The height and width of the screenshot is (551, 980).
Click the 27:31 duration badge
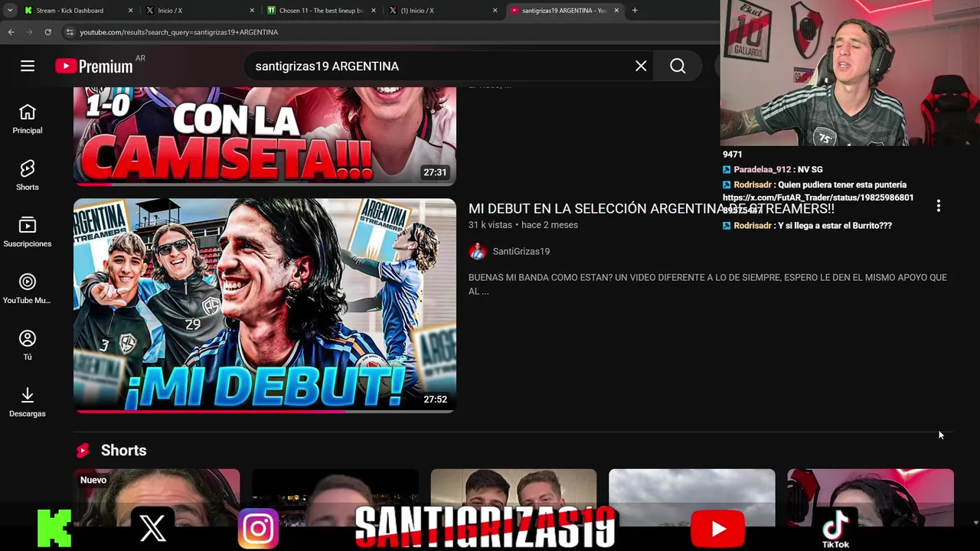pos(435,172)
